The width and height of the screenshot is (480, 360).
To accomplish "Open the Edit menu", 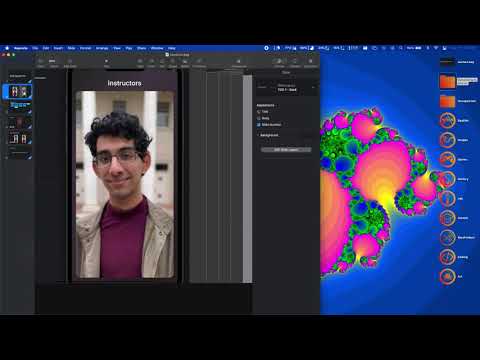I will pyautogui.click(x=46, y=48).
